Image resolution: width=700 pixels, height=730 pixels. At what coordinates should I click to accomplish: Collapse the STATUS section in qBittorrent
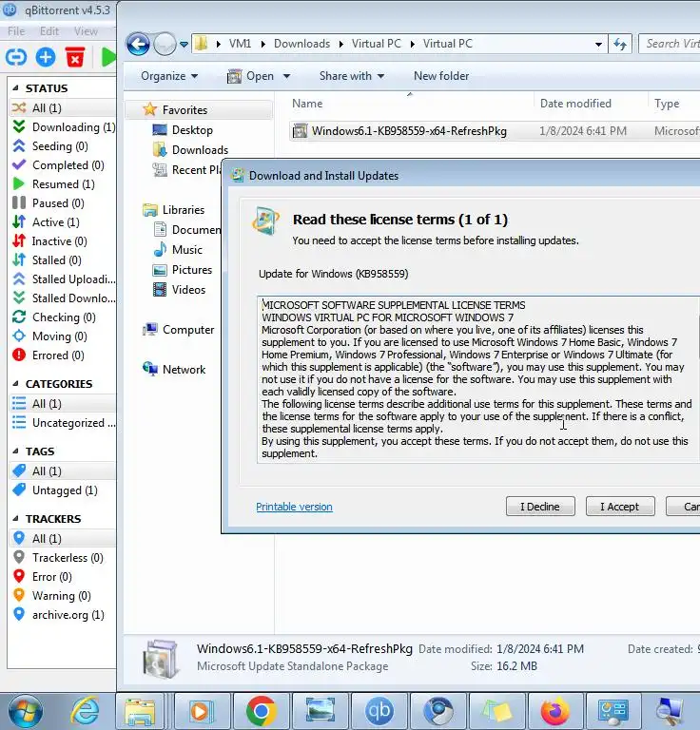[16, 88]
